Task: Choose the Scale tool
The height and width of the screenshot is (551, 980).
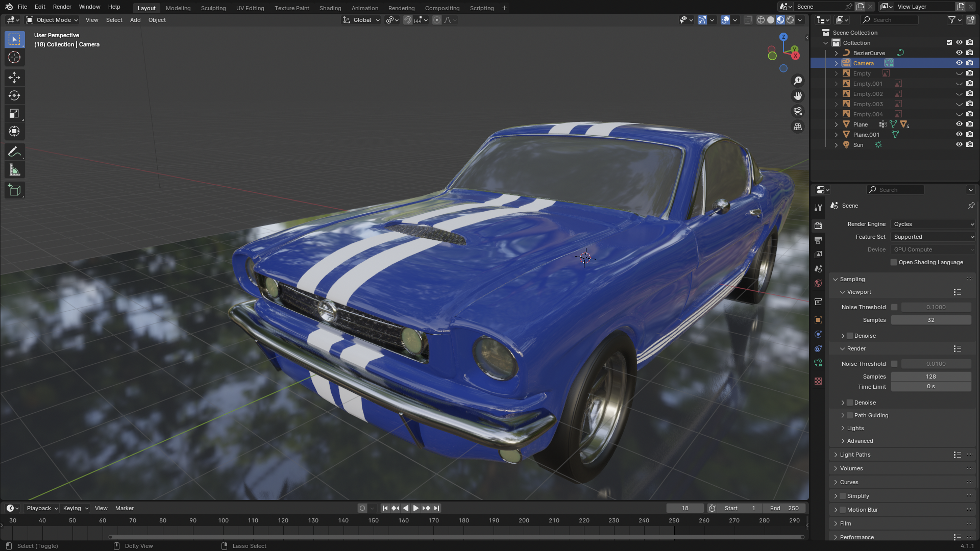Action: point(14,113)
